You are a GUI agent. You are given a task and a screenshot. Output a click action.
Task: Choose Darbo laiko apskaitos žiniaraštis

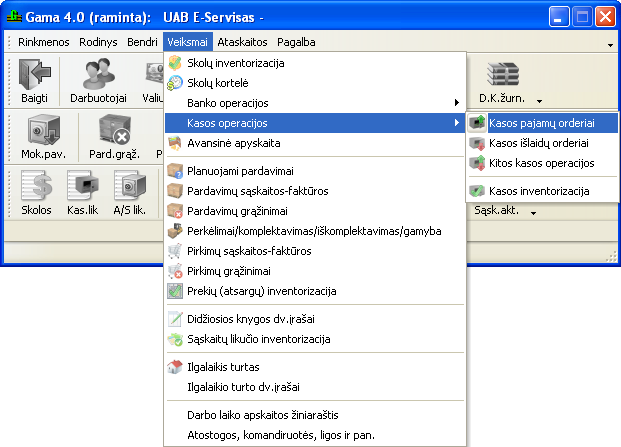[x=315, y=415]
